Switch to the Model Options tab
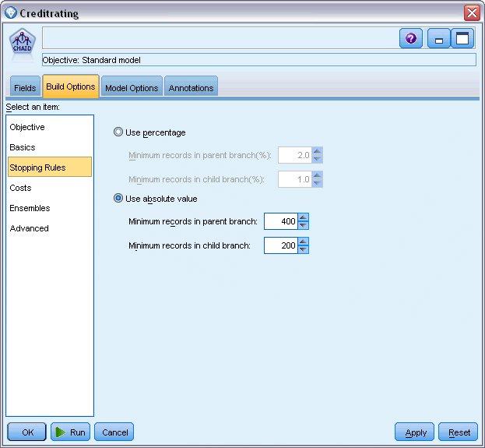Image resolution: width=485 pixels, height=448 pixels. [132, 87]
